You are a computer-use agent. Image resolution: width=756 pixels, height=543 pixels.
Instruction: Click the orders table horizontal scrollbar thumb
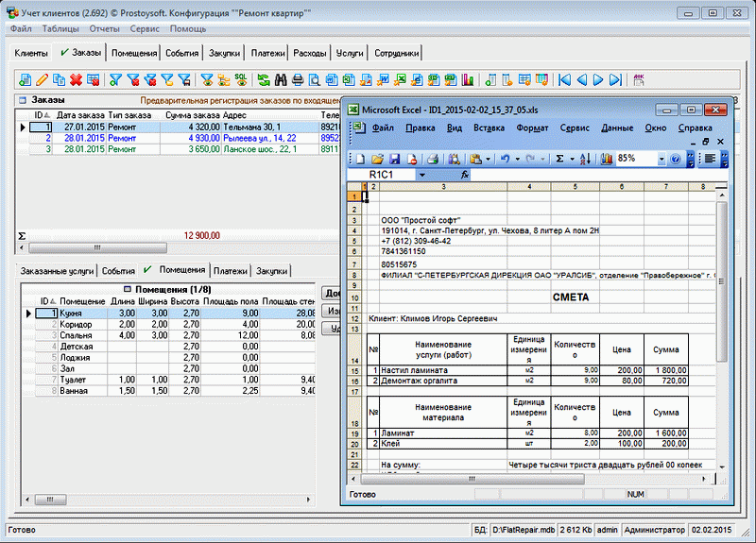pos(98,247)
